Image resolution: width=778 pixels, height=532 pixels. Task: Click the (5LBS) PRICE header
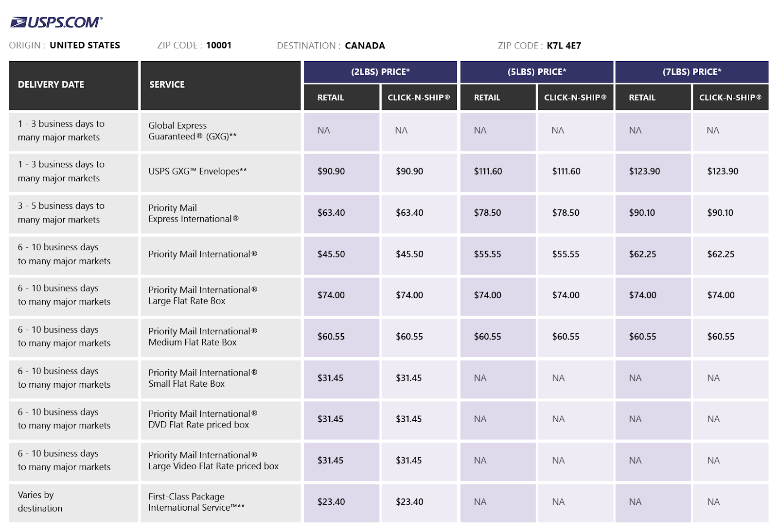tap(537, 72)
